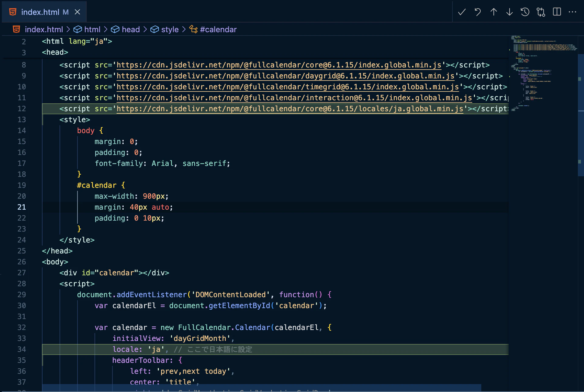This screenshot has height=392, width=584.
Task: Click the '<script>' tag on line 28
Action: tap(77, 284)
